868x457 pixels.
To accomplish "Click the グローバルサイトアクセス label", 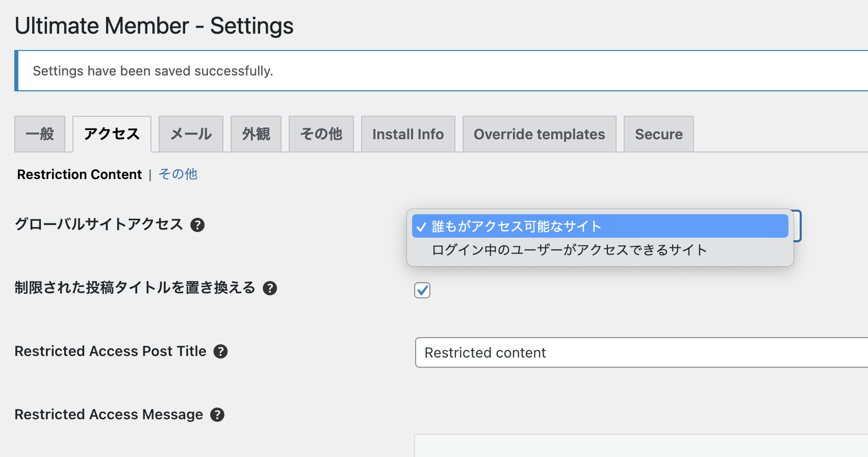I will 99,224.
